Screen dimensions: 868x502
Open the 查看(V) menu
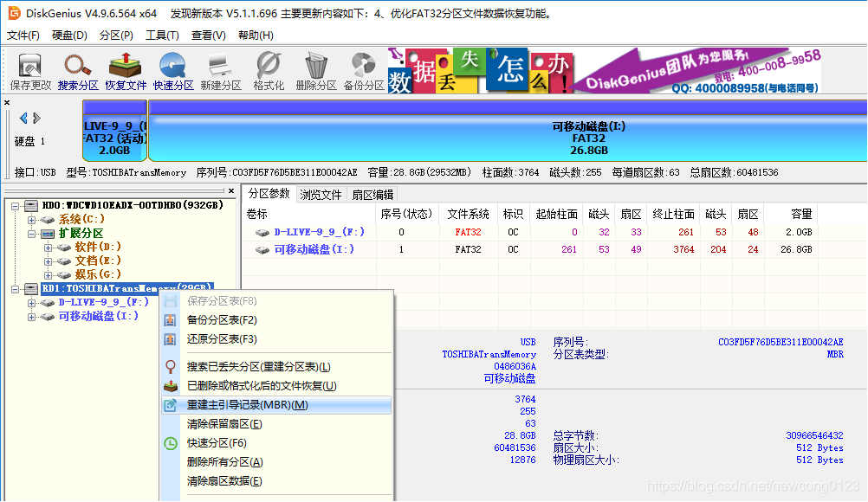coord(209,35)
